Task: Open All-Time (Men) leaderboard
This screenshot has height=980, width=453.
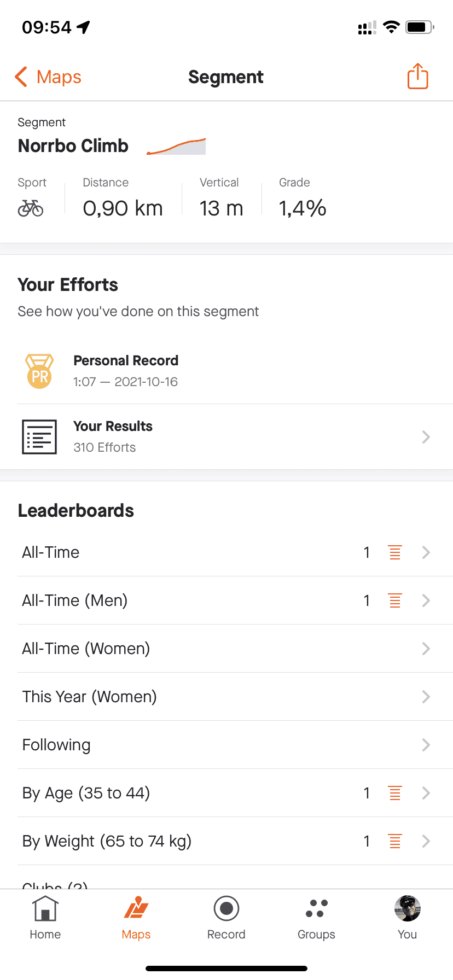Action: (x=75, y=600)
